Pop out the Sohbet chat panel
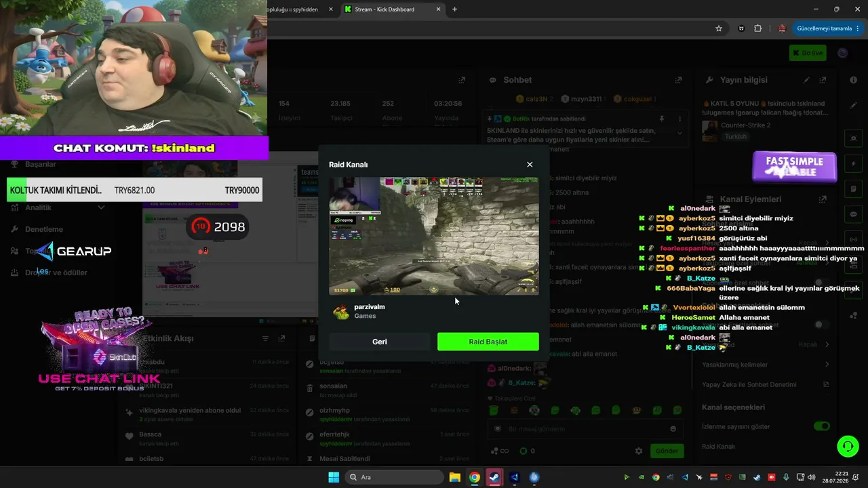This screenshot has height=488, width=868. click(x=678, y=80)
